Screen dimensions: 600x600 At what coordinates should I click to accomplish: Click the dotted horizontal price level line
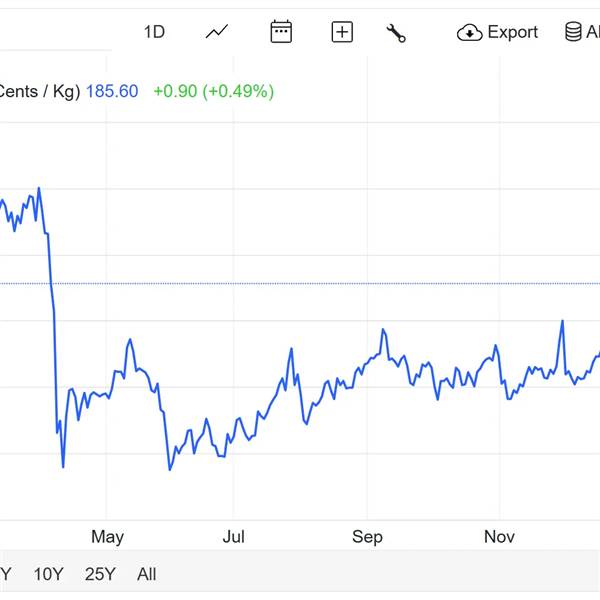(x=300, y=283)
